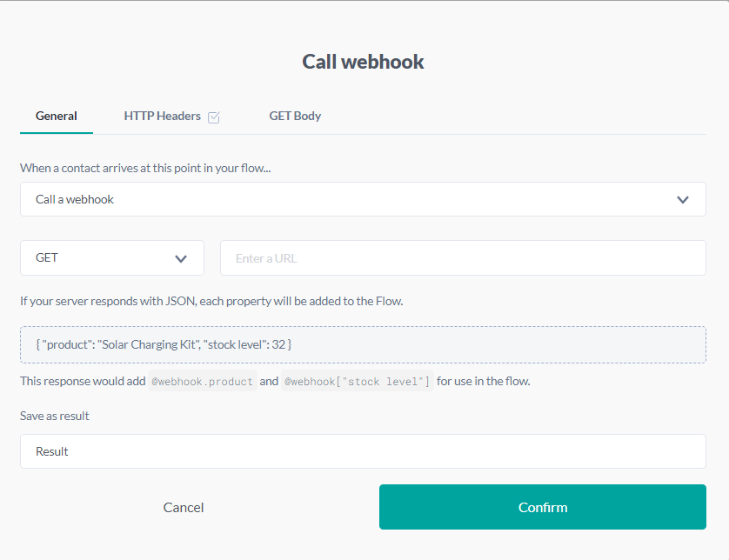Screen dimensions: 729x560
Task: Cancel the webhook dialog
Action: click(x=184, y=507)
